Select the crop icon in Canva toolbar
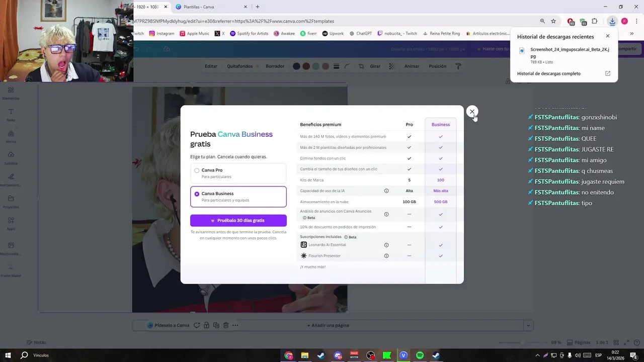Screen dimensions: 644x362 coord(361,66)
